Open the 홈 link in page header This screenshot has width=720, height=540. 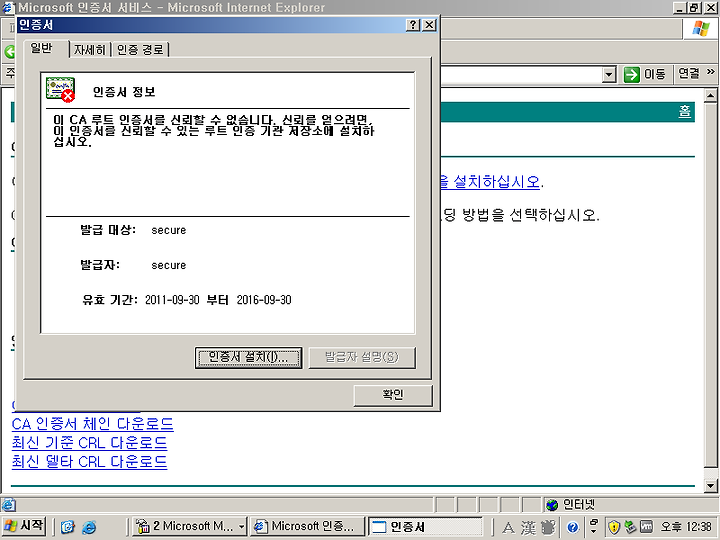click(685, 111)
